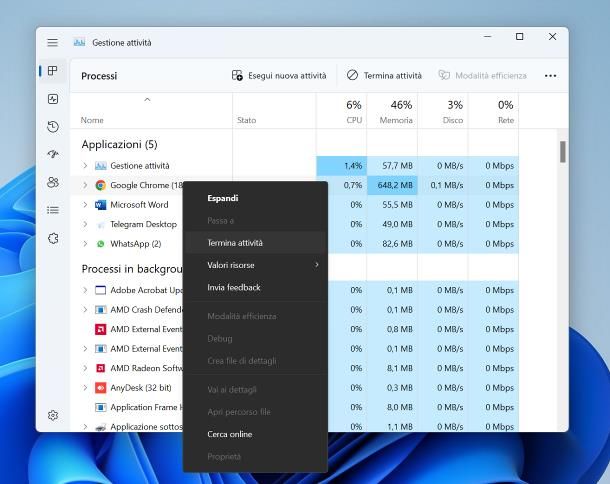Viewport: 610px width, 484px height.
Task: Sort by the Memoria column header
Action: pos(392,111)
